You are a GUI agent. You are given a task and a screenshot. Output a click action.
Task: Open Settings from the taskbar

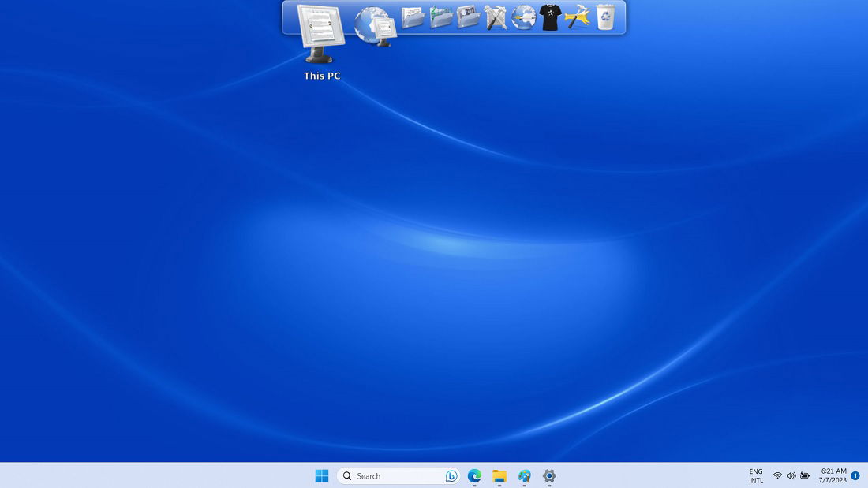coord(548,475)
